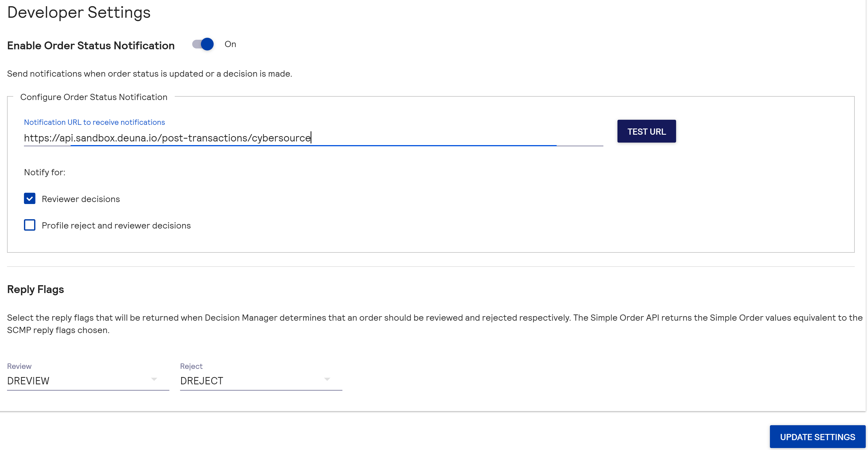This screenshot has width=868, height=450.
Task: Click the On label beside the toggle
Action: [x=230, y=44]
